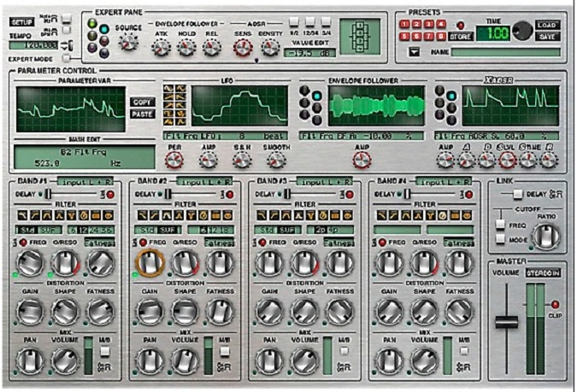Click the red Band #1 delay sync LED
Image resolution: width=577 pixels, height=392 pixels.
tap(110, 195)
